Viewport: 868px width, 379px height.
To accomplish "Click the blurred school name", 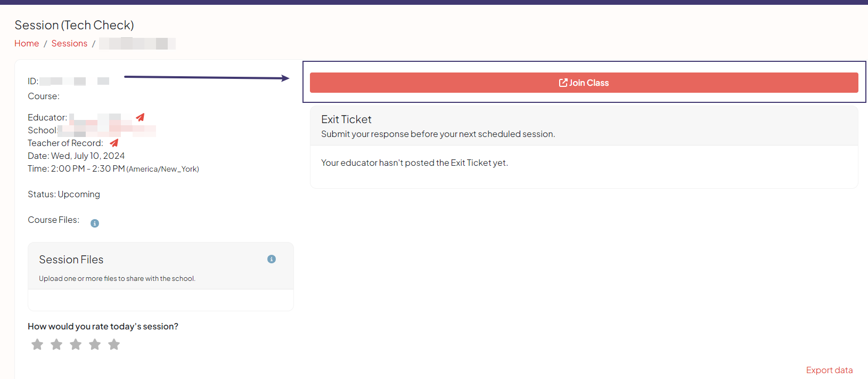I will point(107,131).
